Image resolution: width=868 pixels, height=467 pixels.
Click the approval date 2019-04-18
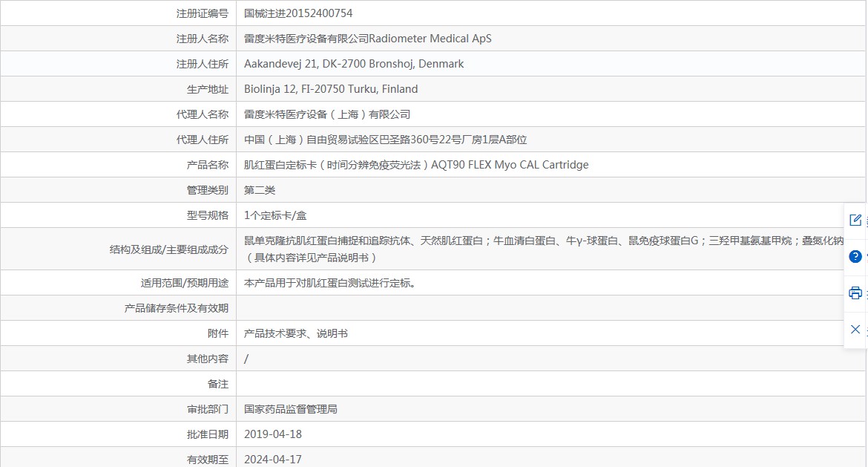coord(273,434)
